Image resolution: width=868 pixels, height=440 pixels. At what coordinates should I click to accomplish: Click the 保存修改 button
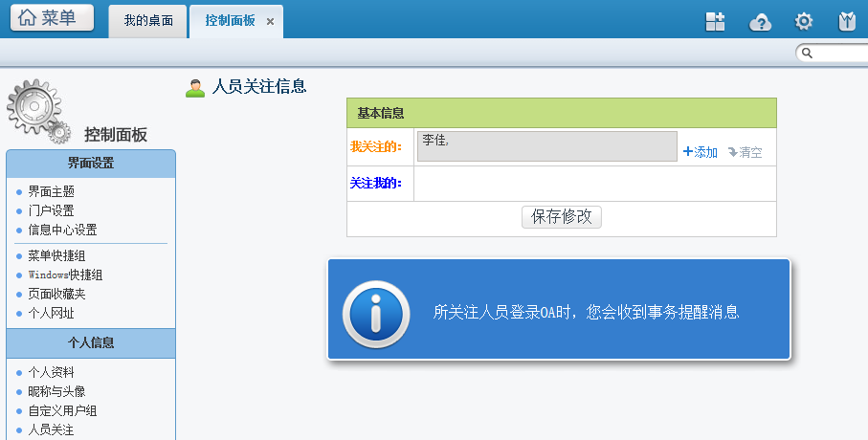[562, 216]
